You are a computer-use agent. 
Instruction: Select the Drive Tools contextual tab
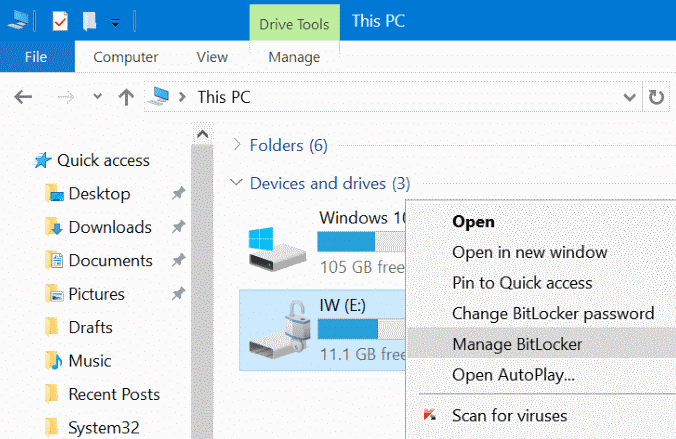tap(294, 24)
